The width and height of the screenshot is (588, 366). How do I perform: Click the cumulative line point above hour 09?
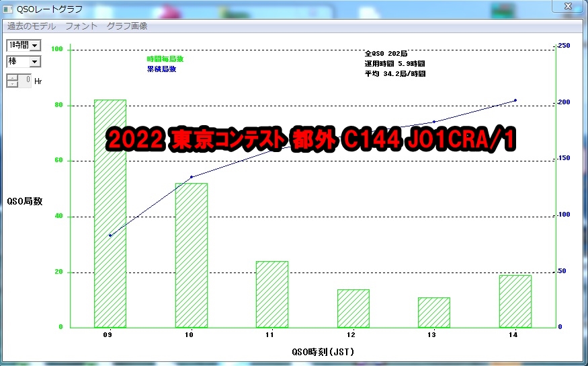click(110, 235)
